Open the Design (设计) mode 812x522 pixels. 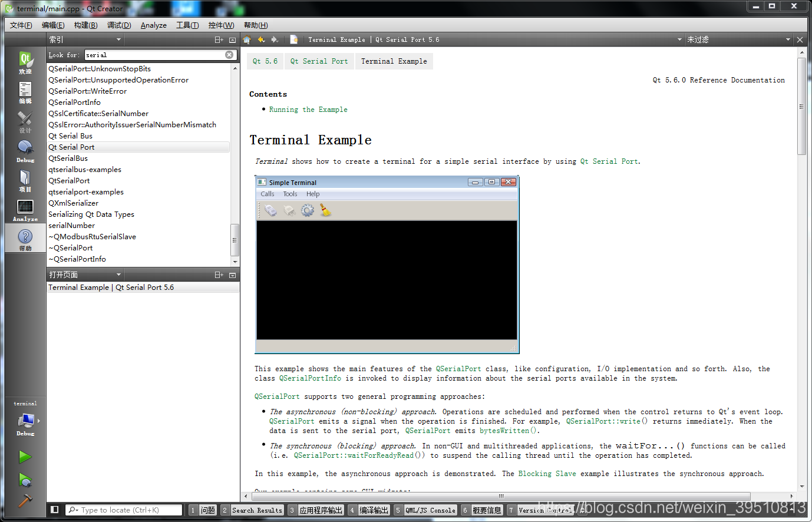point(25,121)
